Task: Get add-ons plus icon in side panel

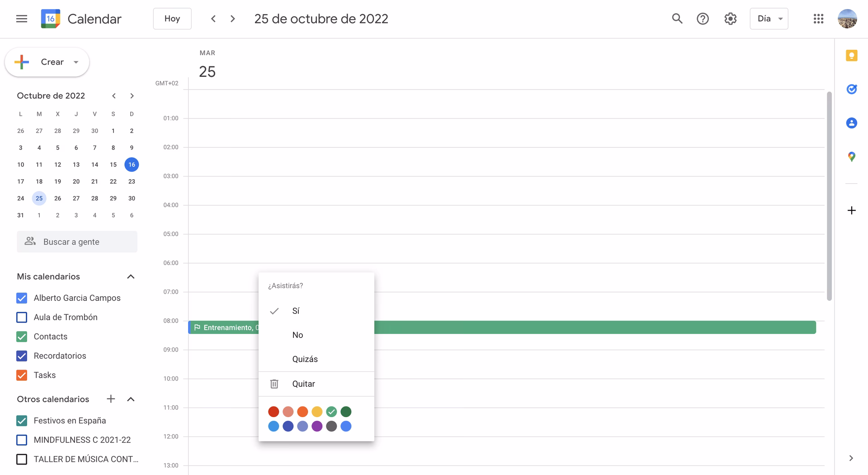Action: click(852, 210)
